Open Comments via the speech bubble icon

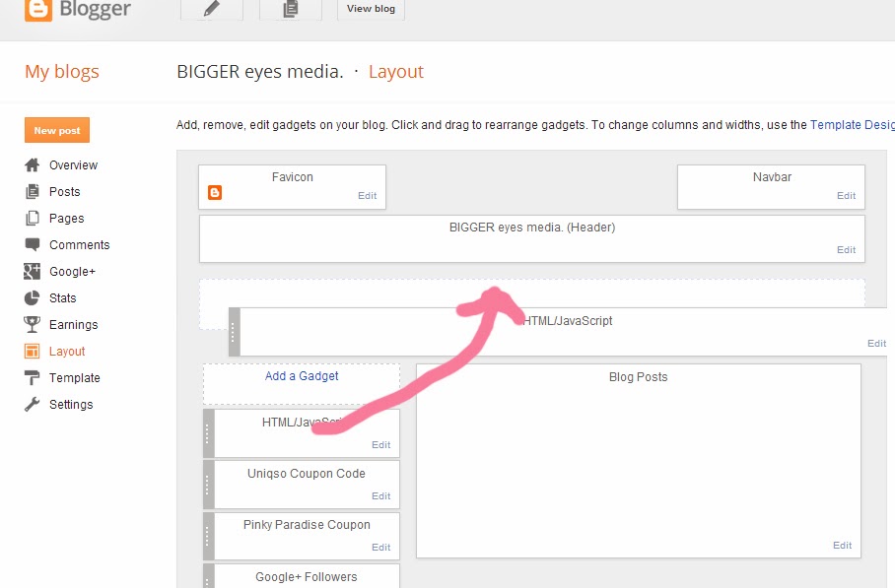pos(33,244)
